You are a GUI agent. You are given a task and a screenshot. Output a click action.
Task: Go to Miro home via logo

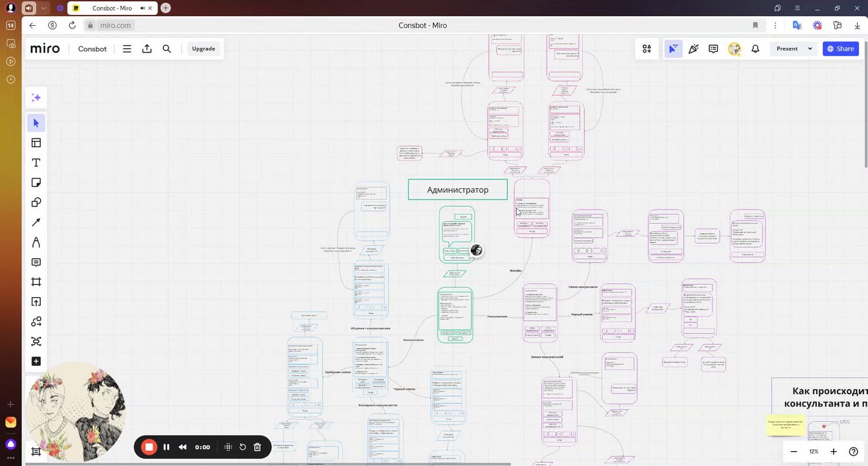click(x=45, y=49)
